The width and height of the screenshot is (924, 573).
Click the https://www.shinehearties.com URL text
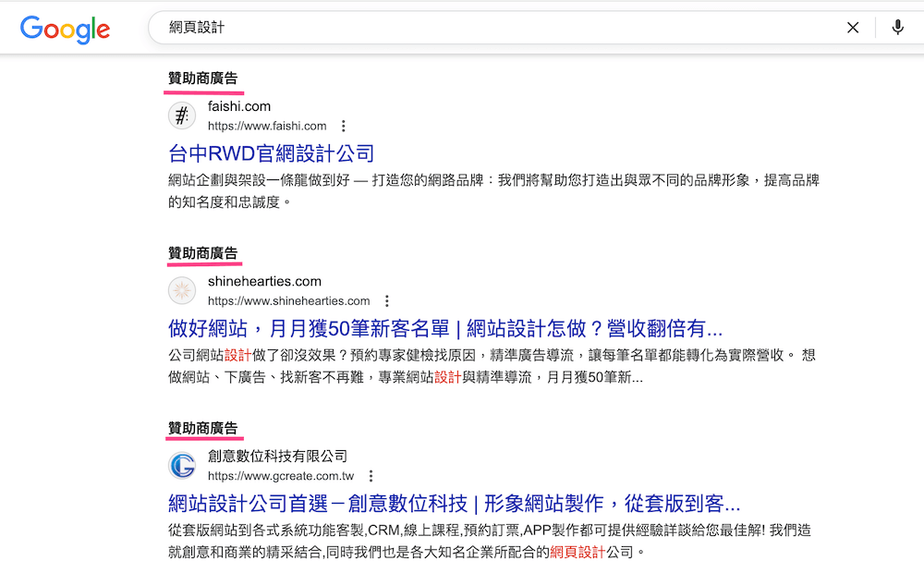point(288,301)
